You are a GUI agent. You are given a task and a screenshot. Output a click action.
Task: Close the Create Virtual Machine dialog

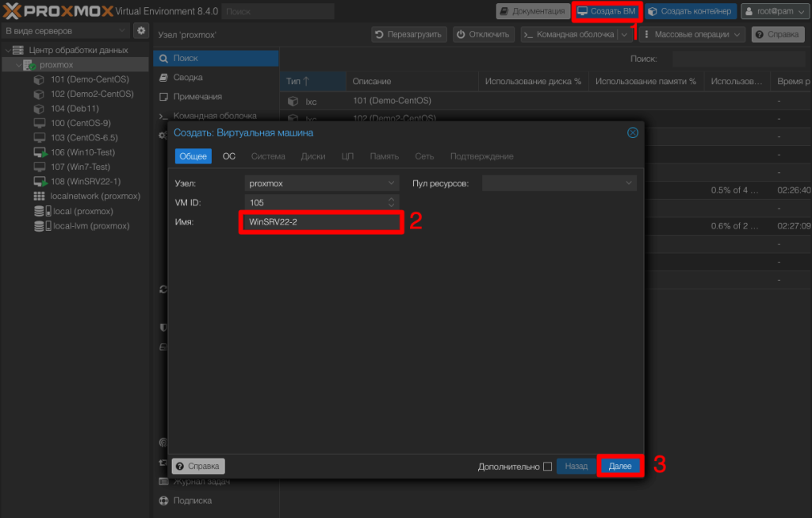pos(632,132)
